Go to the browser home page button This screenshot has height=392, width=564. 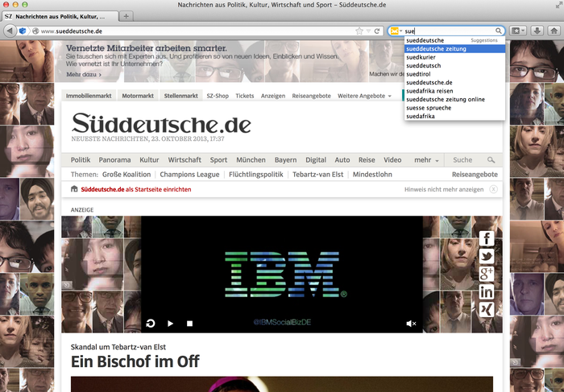[x=554, y=31]
